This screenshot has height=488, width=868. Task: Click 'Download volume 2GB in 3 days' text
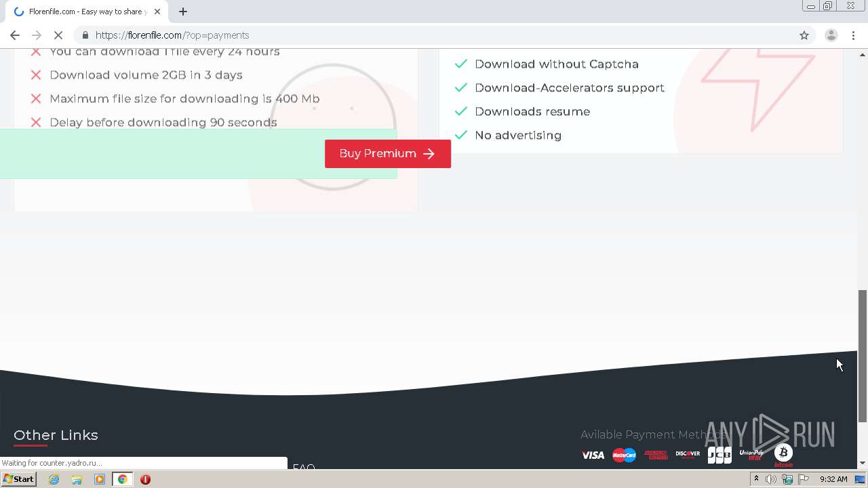pyautogui.click(x=146, y=75)
